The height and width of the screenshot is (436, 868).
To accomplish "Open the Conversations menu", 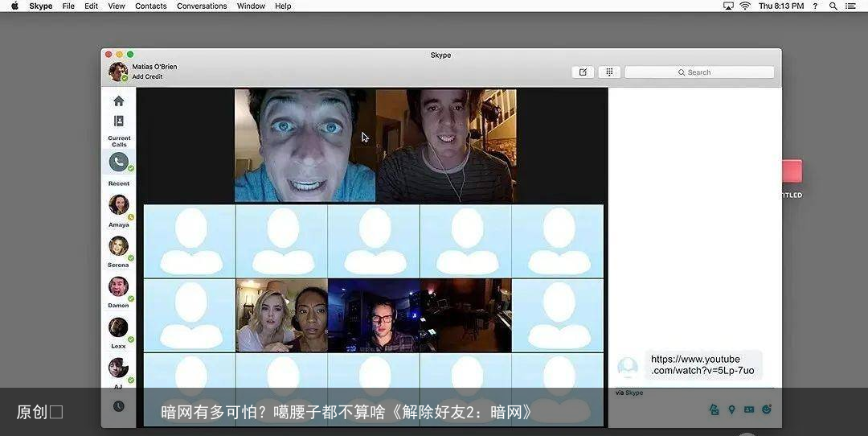I will (x=202, y=6).
